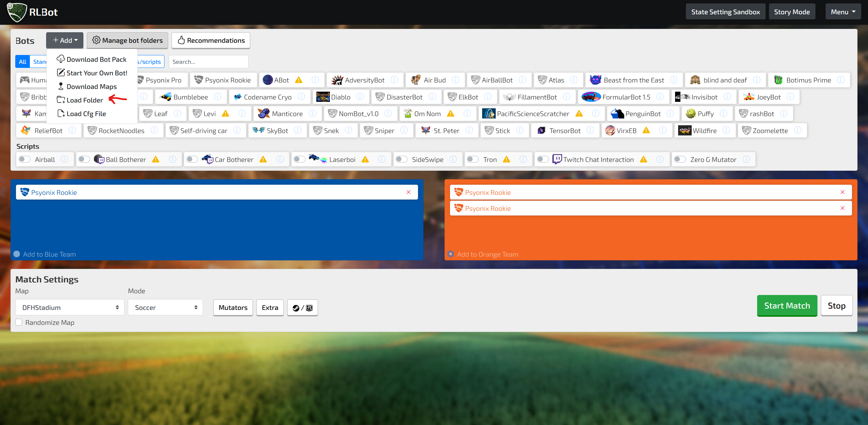Click the bot Search input field

click(x=208, y=62)
